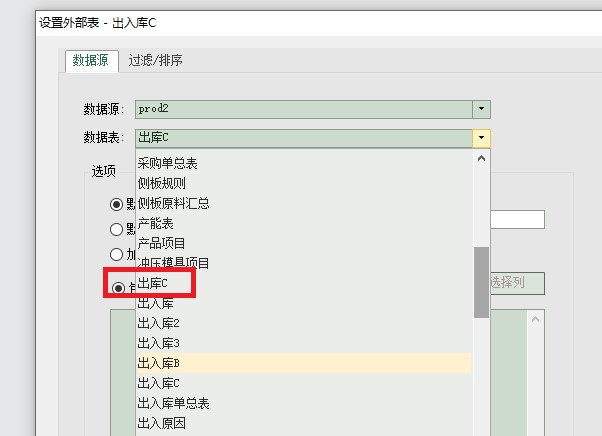Select the second radio button under 选项
This screenshot has height=436, width=602.
[117, 229]
